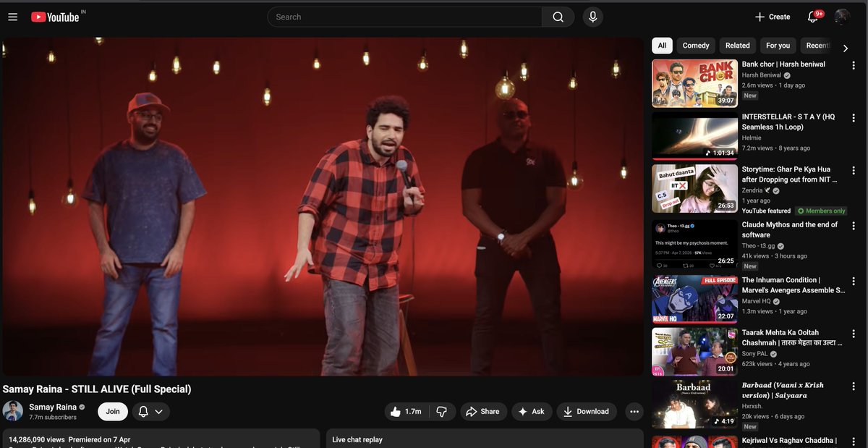
Task: Open options menu for Kejriwal Vs Raghav video
Action: click(x=854, y=441)
